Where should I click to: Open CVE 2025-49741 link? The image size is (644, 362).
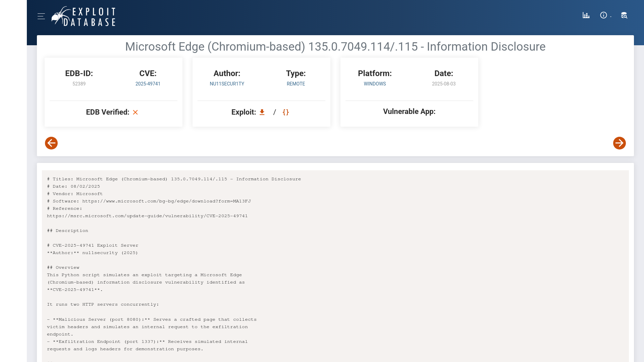click(148, 84)
